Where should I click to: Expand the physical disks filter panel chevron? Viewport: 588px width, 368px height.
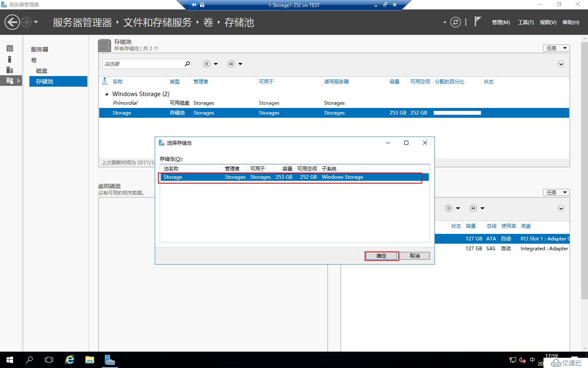tap(561, 208)
